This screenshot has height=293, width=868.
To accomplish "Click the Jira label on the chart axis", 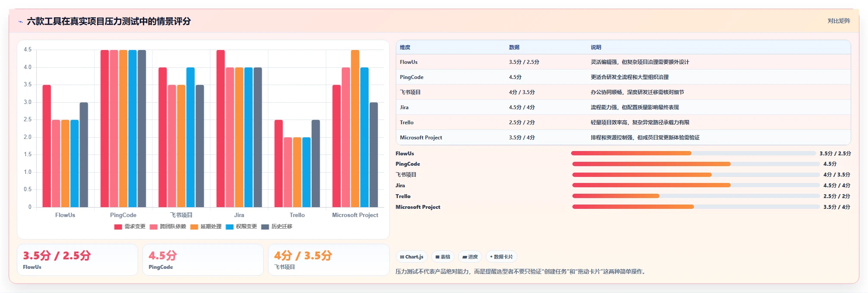I will pos(239,215).
